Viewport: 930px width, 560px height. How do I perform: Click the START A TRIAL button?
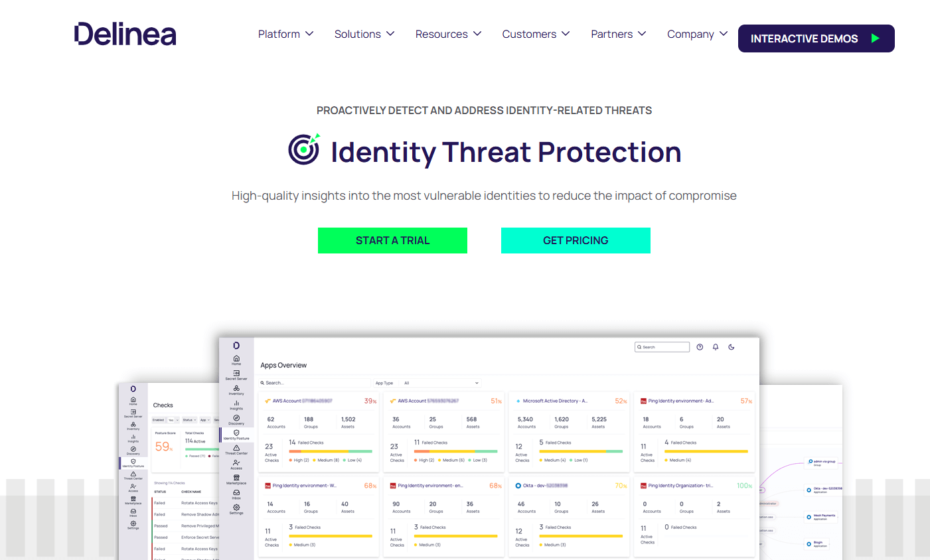click(392, 240)
